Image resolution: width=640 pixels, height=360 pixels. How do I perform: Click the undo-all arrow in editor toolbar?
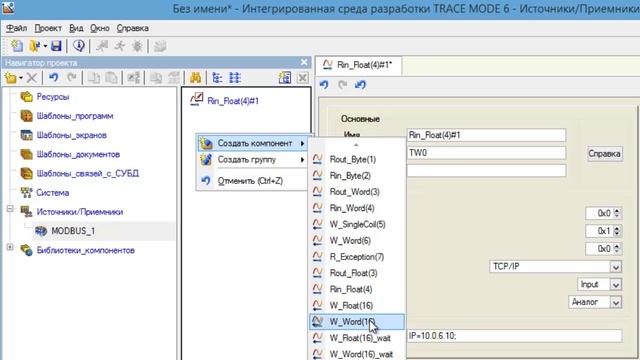point(360,85)
